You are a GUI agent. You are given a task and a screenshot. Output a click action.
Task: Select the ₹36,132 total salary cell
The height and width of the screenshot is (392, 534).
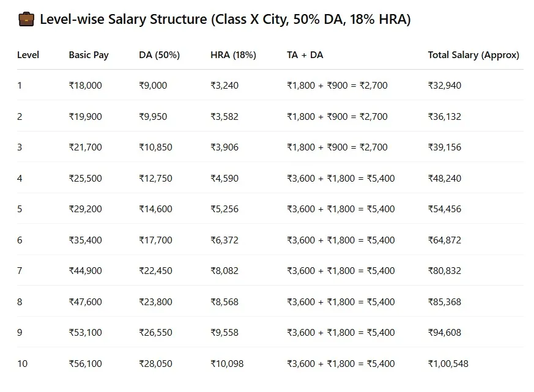pyautogui.click(x=445, y=117)
